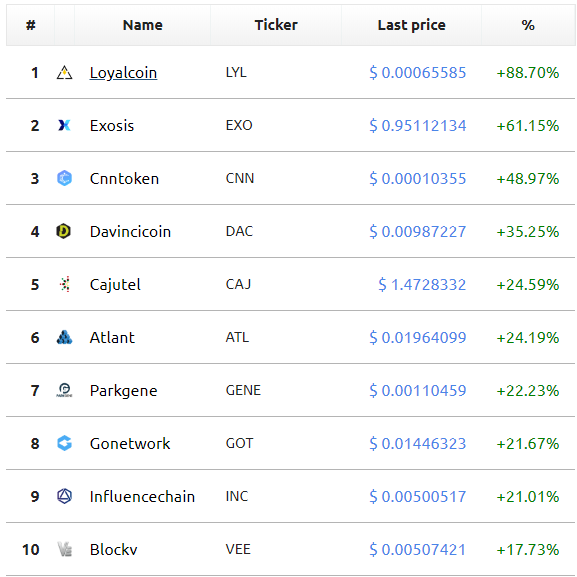Screen dimensions: 577x577
Task: Click the GENE ticker cell
Action: (243, 390)
